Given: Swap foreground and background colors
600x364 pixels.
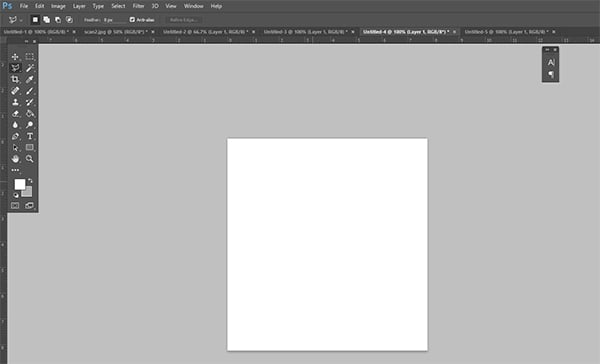Looking at the screenshot, I should tap(30, 180).
